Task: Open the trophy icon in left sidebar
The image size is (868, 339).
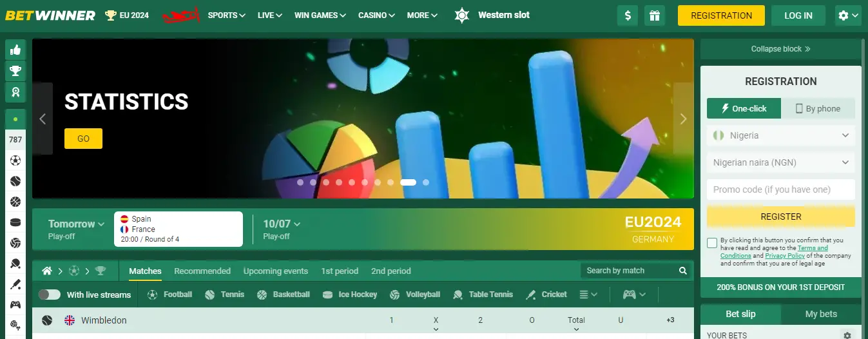Action: pos(15,71)
